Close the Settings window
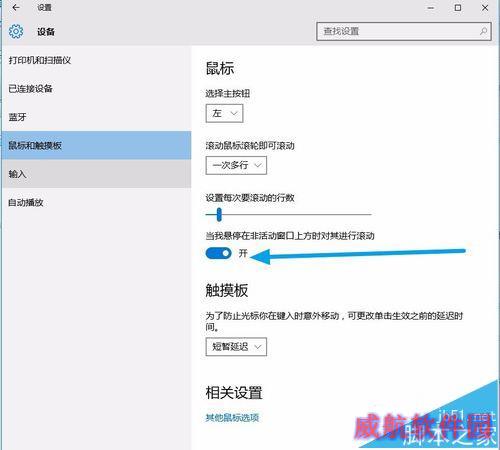This screenshot has height=450, width=500. click(485, 7)
